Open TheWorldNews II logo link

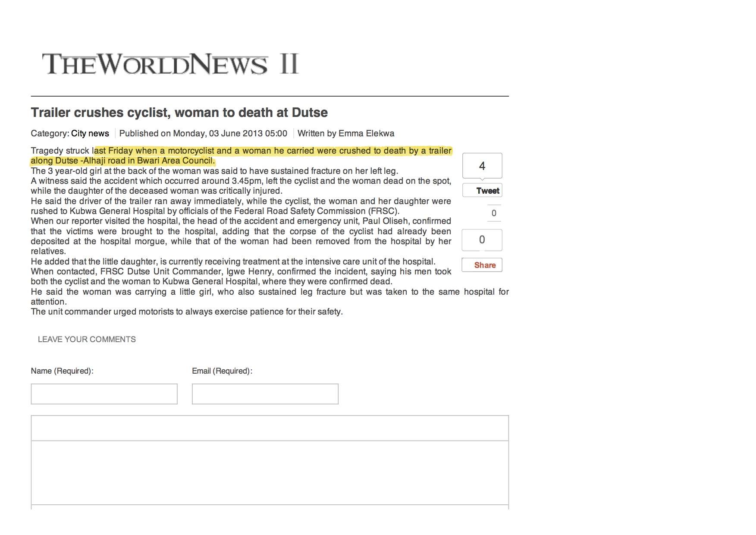click(170, 64)
